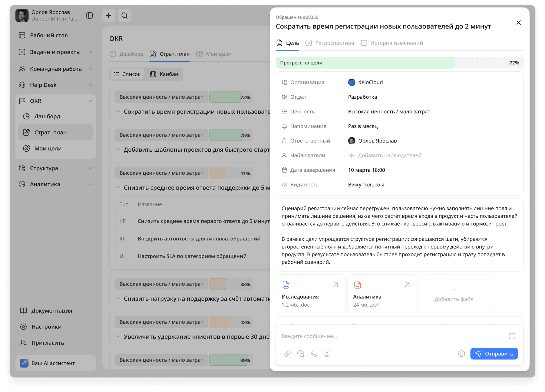The width and height of the screenshot is (545, 392).
Task: Expand goal Сократить время регистрации
Action: 118,112
